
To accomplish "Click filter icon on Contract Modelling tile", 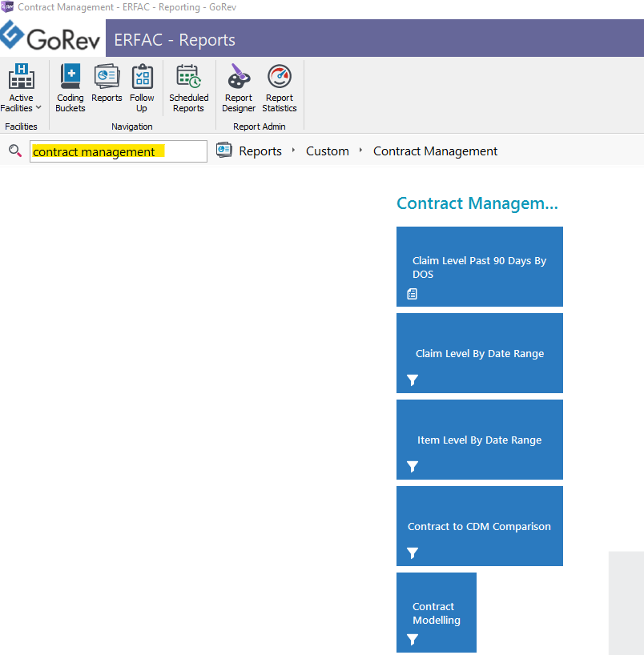I will [x=413, y=639].
